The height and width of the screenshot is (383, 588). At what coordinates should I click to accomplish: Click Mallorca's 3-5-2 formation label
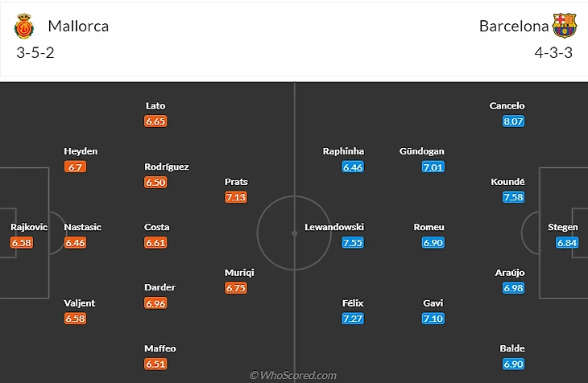click(35, 52)
